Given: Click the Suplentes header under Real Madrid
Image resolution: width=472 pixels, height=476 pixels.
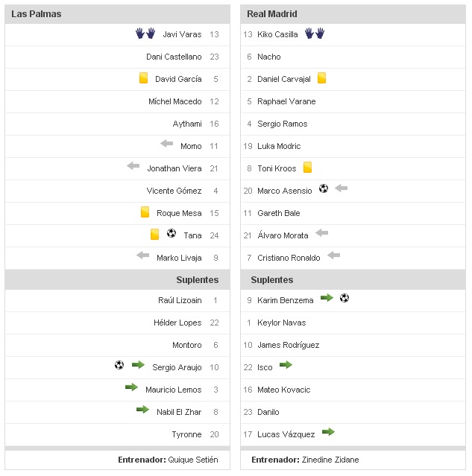Looking at the screenshot, I should tap(272, 280).
